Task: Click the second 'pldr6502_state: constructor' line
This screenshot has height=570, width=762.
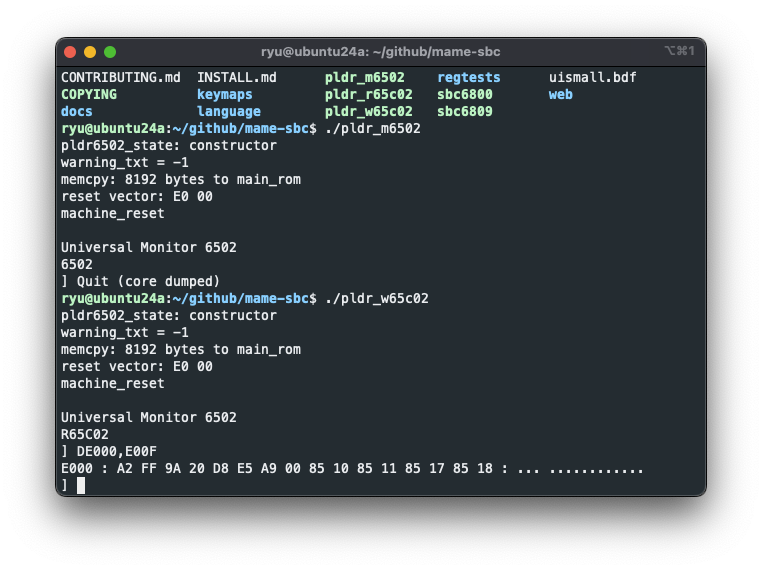Action: pos(169,315)
